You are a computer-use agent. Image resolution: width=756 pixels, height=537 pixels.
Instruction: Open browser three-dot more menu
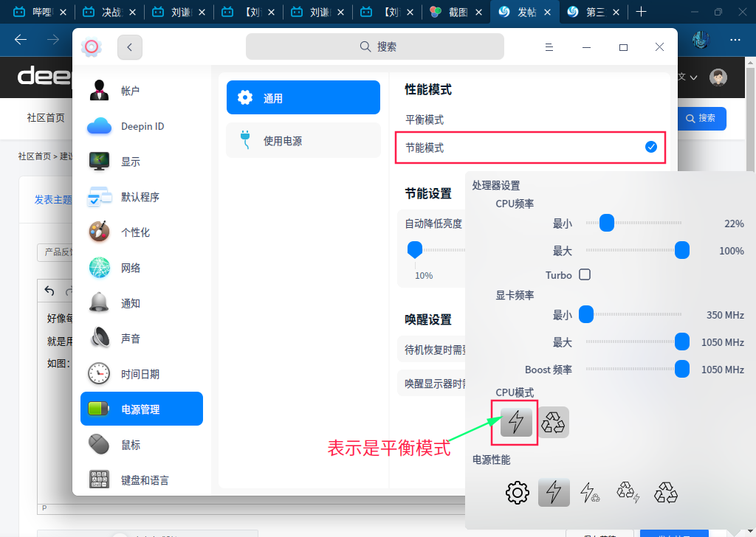pos(735,40)
